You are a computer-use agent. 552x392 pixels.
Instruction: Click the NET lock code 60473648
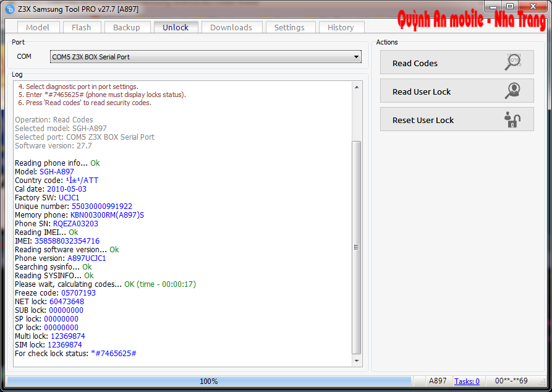(67, 302)
